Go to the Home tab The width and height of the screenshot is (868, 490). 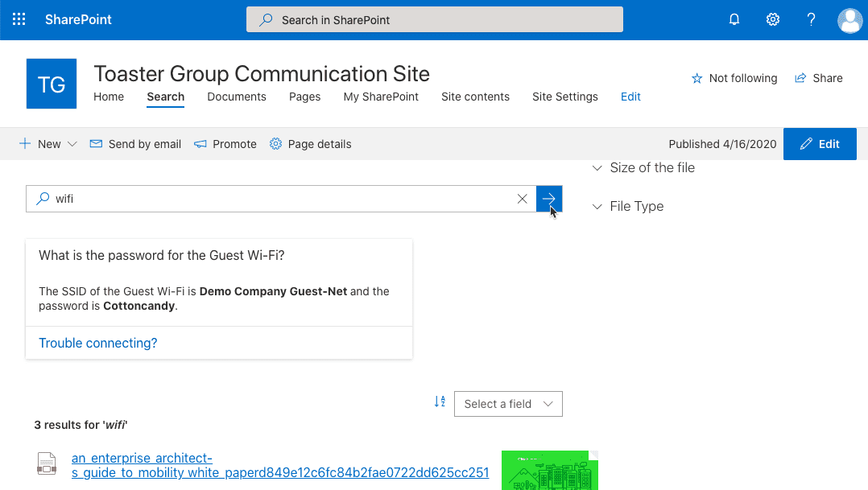(109, 97)
